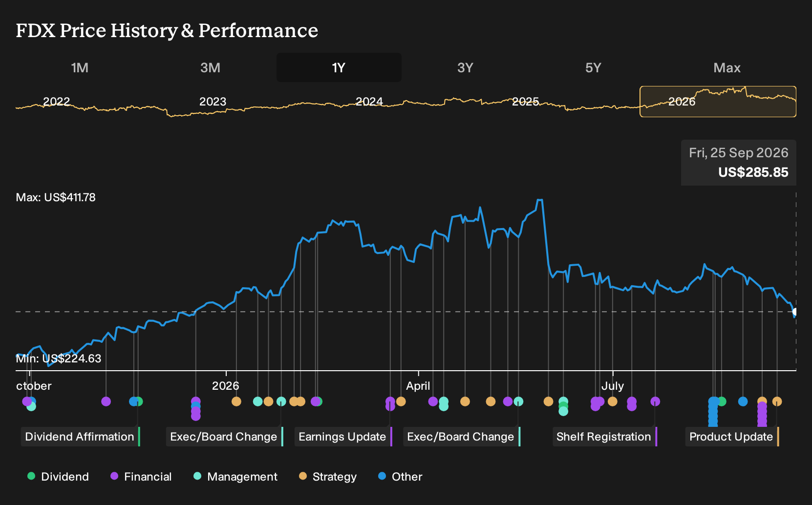This screenshot has width=812, height=505.
Task: Click the teal Management legend color dot
Action: click(197, 476)
